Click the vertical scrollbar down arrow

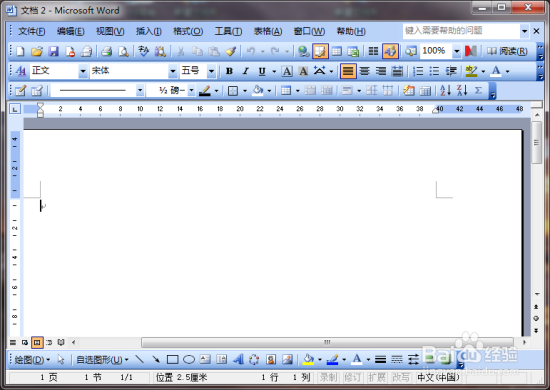coord(537,294)
